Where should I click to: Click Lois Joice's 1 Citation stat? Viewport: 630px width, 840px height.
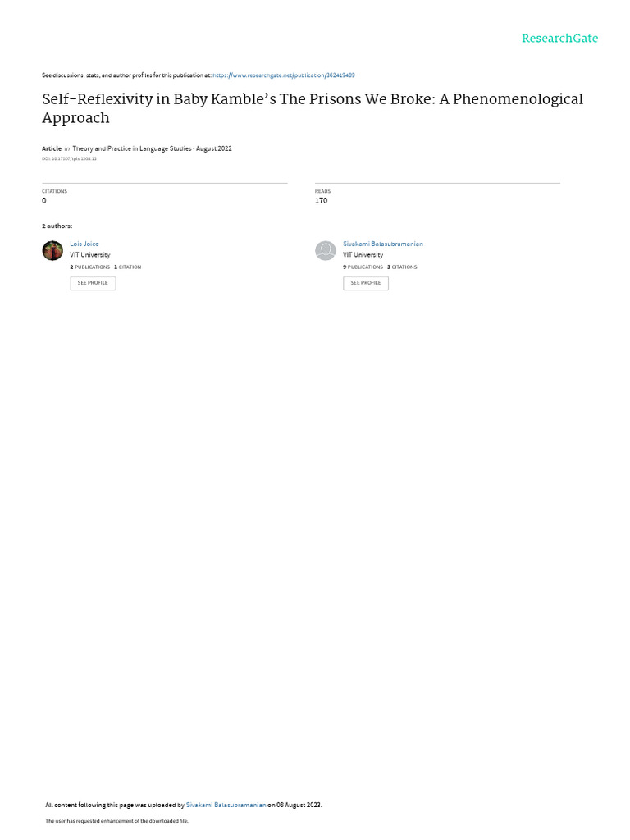pos(127,267)
